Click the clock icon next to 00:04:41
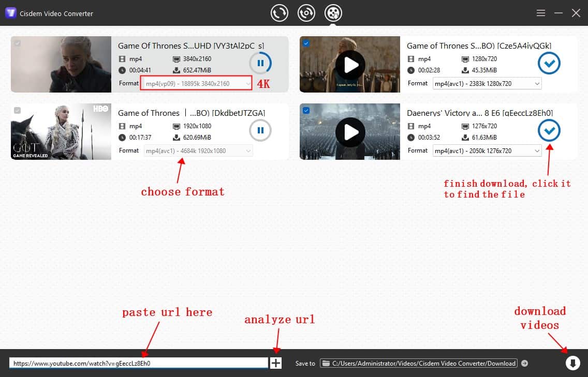 (122, 70)
